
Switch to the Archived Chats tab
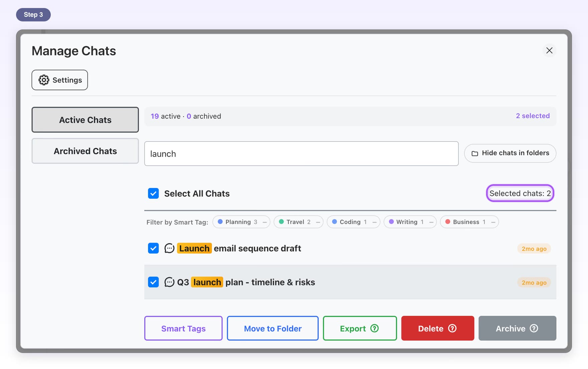click(85, 151)
